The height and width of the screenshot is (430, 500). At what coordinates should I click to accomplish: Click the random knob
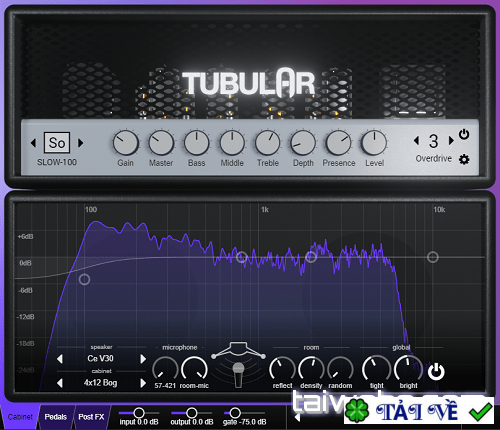pyautogui.click(x=340, y=369)
